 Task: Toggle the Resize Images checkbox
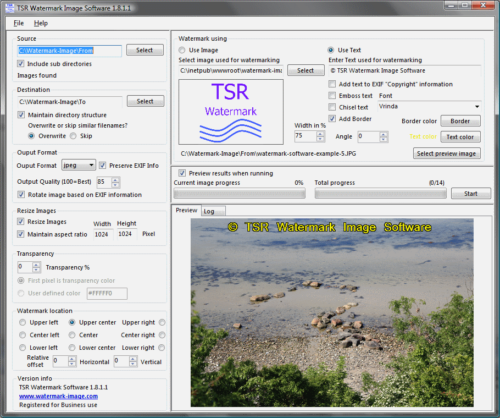pos(21,221)
